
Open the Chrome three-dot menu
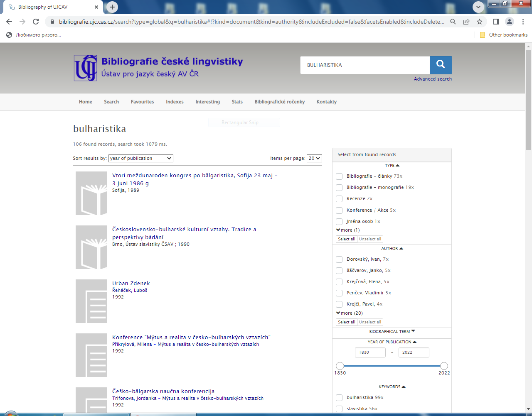523,22
